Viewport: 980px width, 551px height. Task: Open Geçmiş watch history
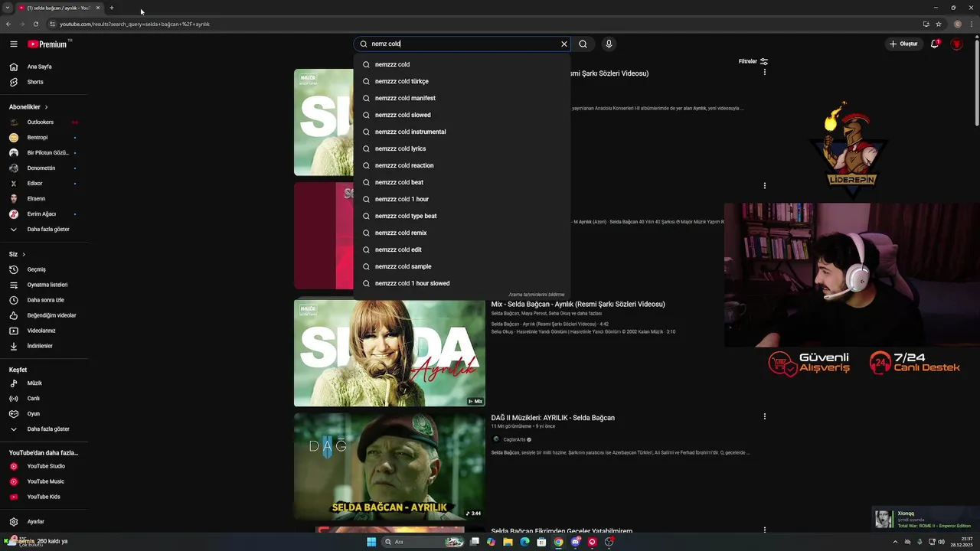[44, 269]
